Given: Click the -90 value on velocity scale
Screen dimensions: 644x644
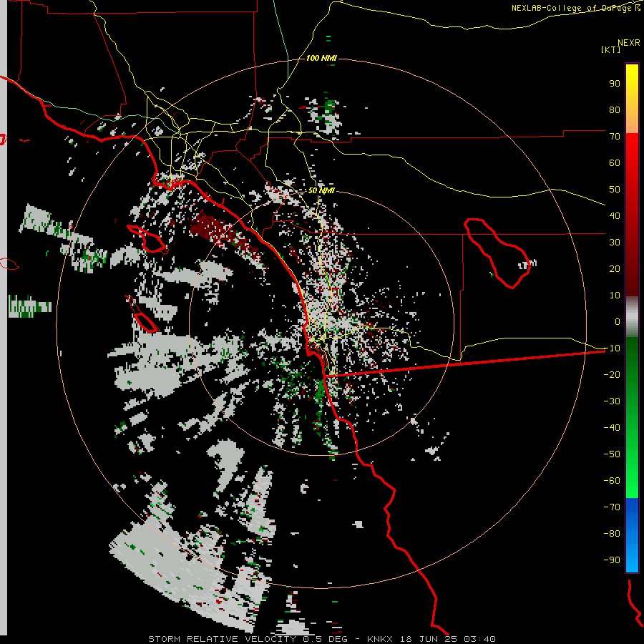Looking at the screenshot, I should pyautogui.click(x=612, y=560).
